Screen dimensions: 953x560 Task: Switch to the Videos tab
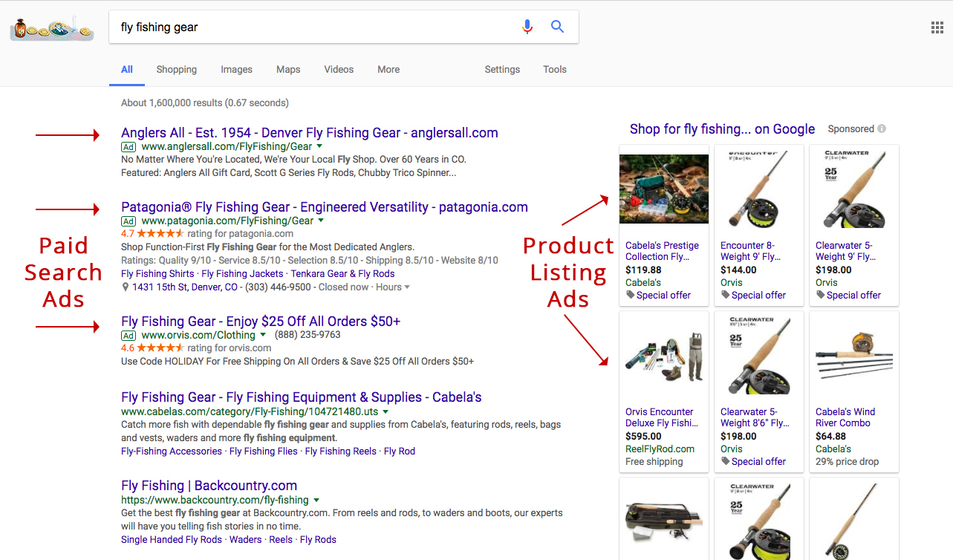(x=339, y=69)
